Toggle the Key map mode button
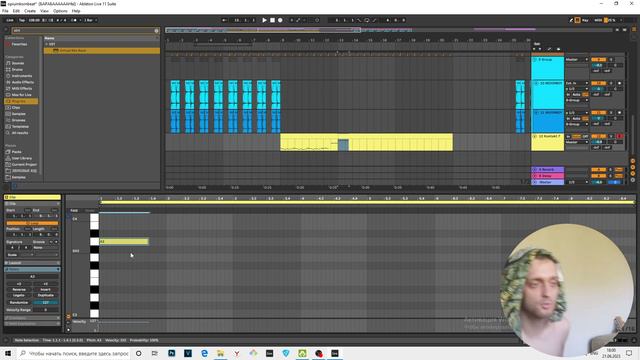 tap(585, 20)
